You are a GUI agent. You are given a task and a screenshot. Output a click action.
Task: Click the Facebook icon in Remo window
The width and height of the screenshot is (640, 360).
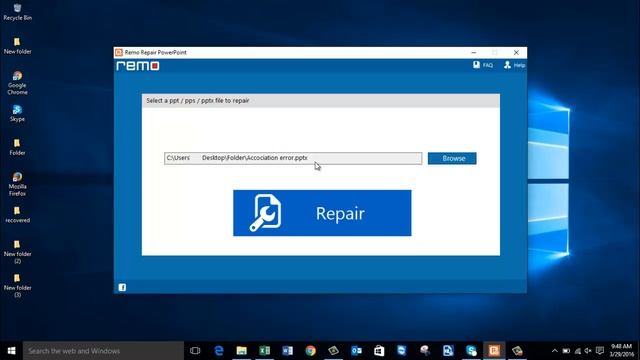tap(122, 287)
